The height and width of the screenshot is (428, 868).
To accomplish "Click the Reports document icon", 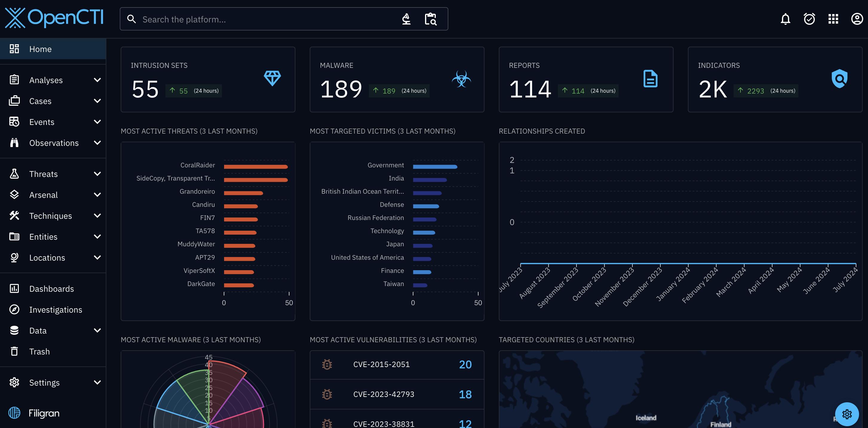I will pyautogui.click(x=650, y=79).
